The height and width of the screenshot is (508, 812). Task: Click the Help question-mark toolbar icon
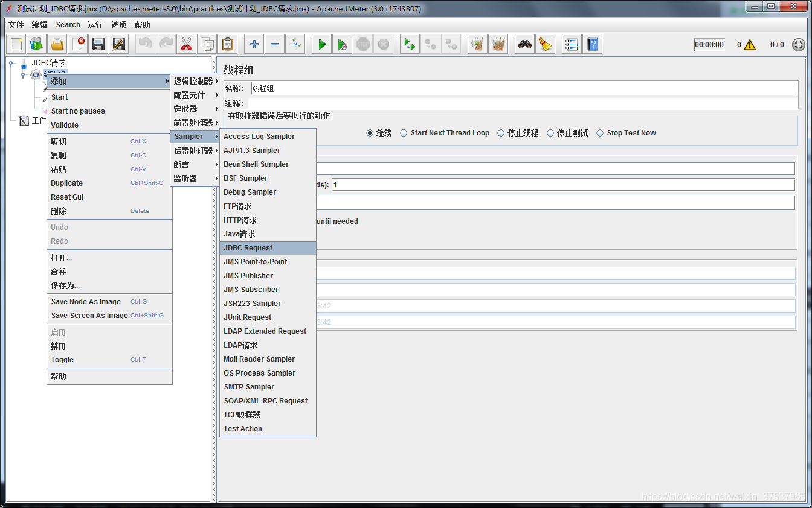click(x=592, y=44)
